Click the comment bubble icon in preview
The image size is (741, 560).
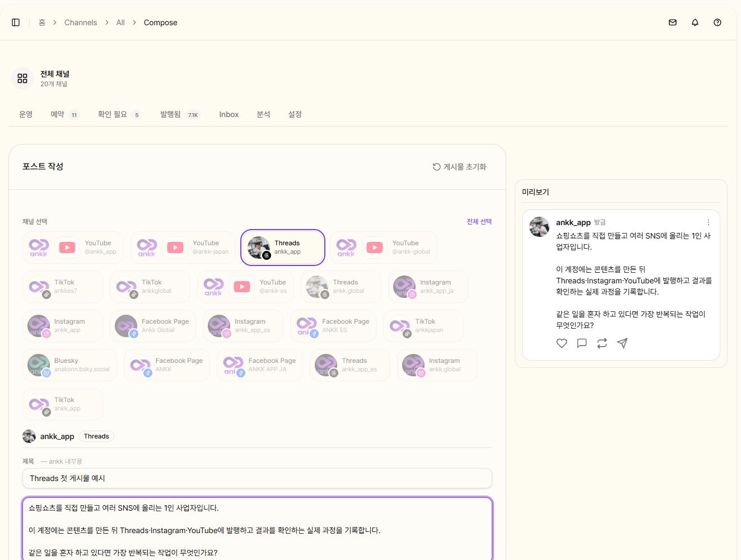pyautogui.click(x=582, y=343)
